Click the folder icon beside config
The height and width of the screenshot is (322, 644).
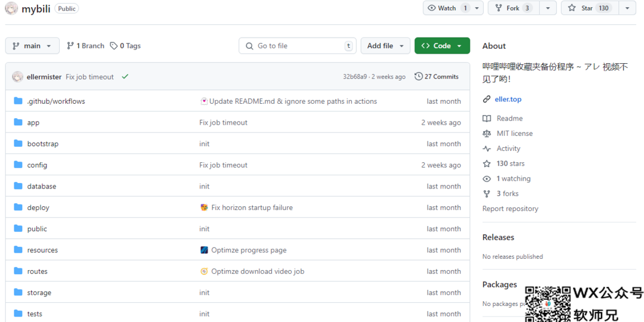tap(18, 165)
